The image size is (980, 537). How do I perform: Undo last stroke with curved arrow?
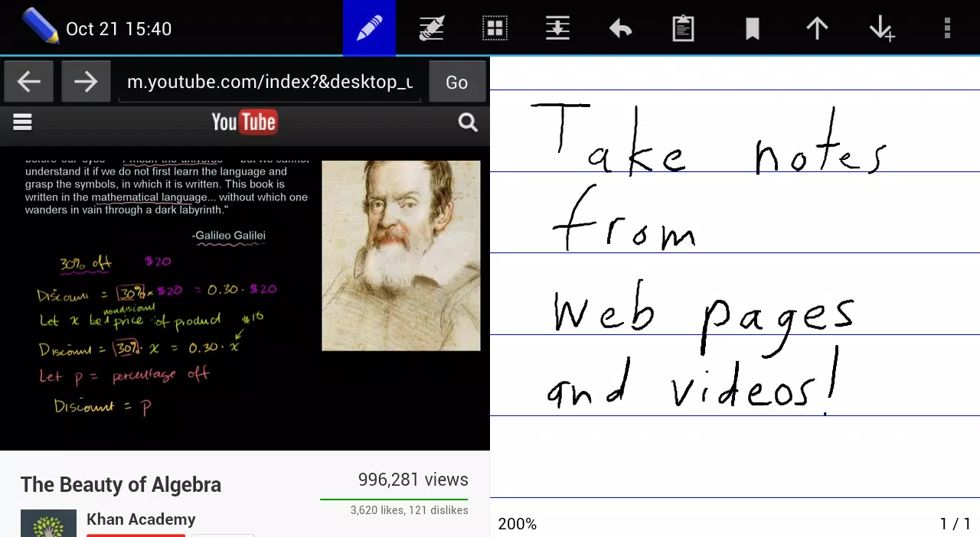coord(620,28)
